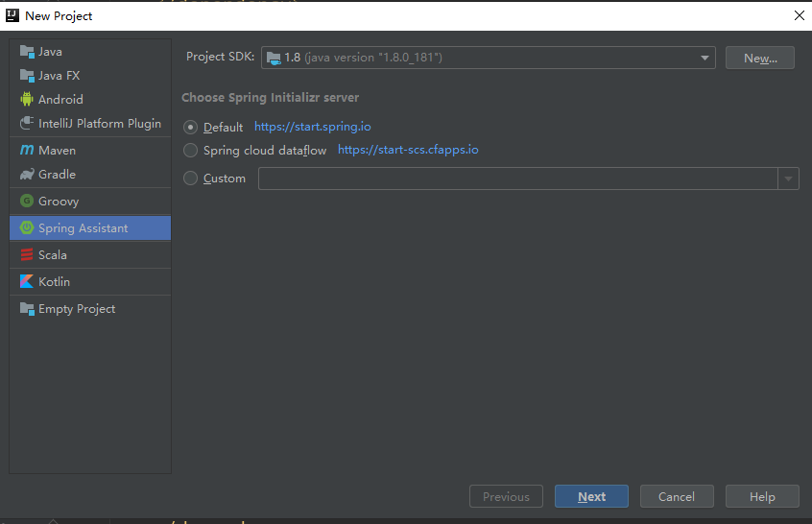The height and width of the screenshot is (524, 812).
Task: Click the New... SDK button
Action: [760, 58]
